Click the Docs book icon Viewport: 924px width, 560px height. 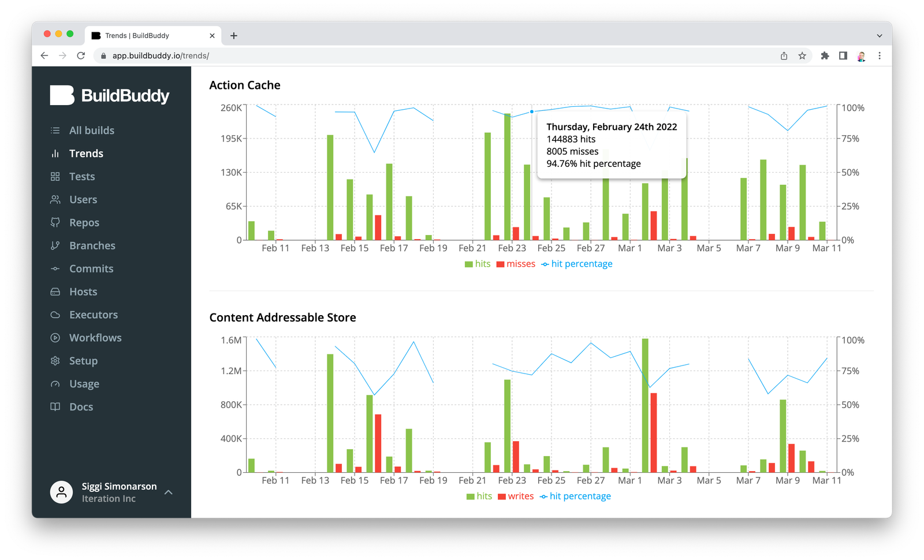coord(55,407)
